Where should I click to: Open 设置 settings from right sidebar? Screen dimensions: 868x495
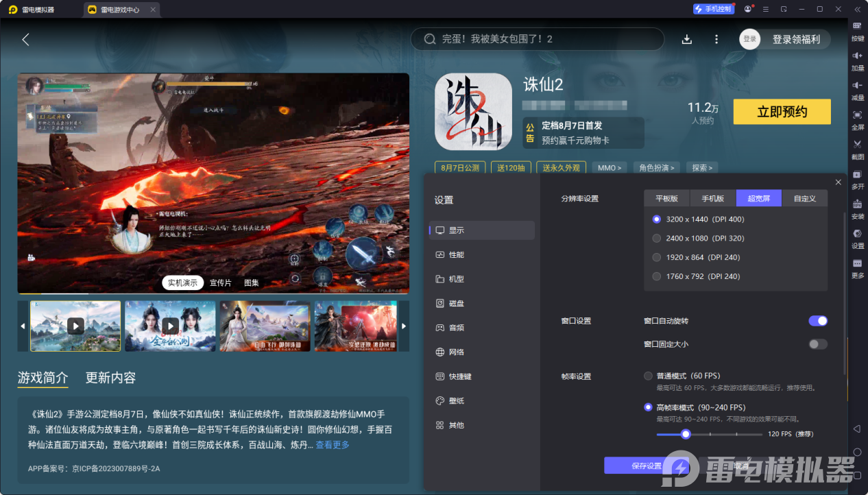click(x=857, y=238)
